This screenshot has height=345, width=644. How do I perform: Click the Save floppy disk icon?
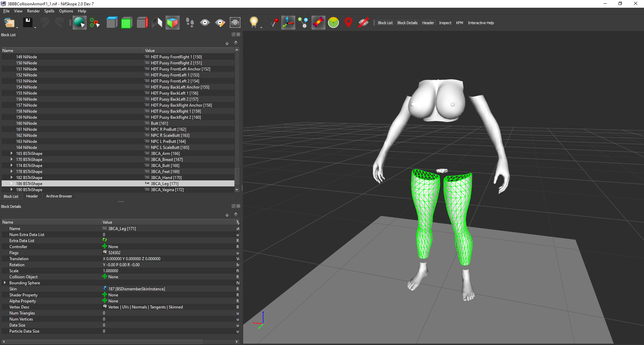point(28,22)
